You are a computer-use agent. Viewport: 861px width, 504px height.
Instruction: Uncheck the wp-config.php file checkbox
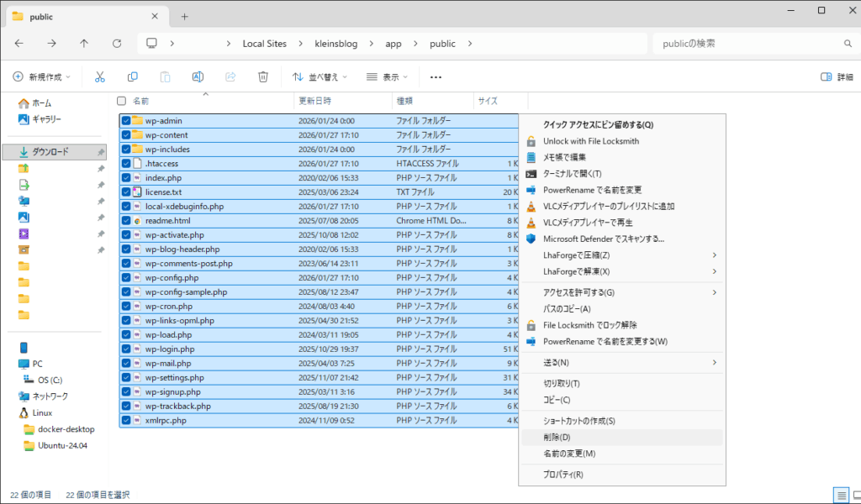tap(126, 278)
